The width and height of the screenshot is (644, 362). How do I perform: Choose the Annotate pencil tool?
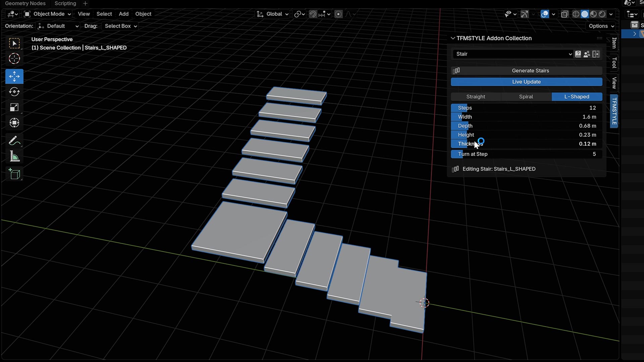[x=14, y=141]
